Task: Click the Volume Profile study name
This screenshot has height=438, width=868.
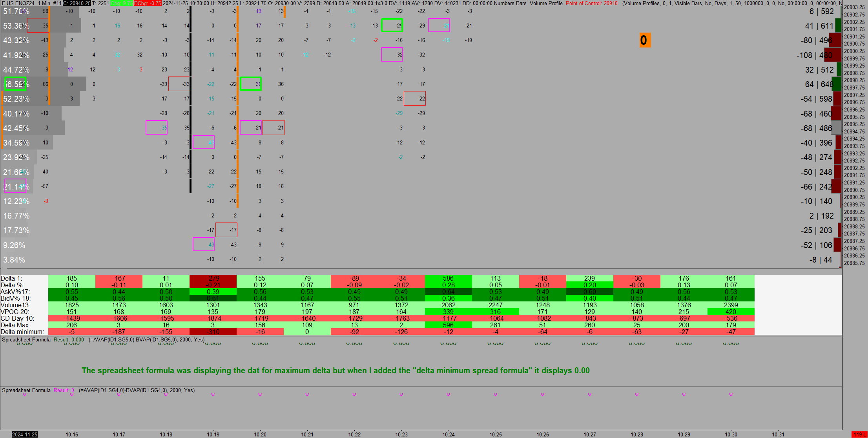Action: click(x=546, y=3)
